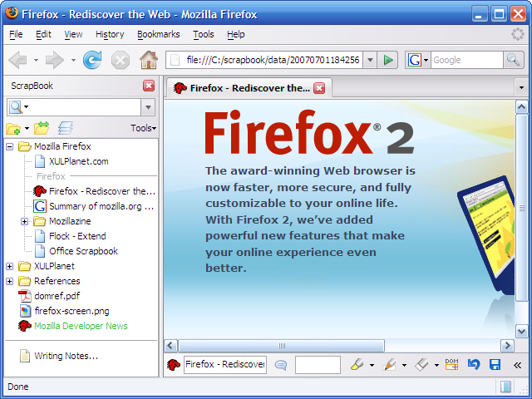Image resolution: width=532 pixels, height=399 pixels.
Task: Click the toggle all folders icon
Action: tap(42, 128)
